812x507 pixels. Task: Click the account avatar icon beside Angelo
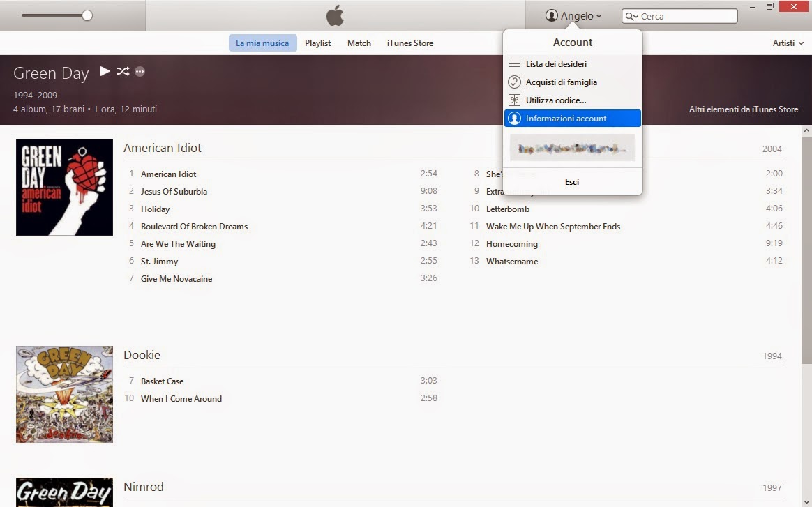pos(552,15)
